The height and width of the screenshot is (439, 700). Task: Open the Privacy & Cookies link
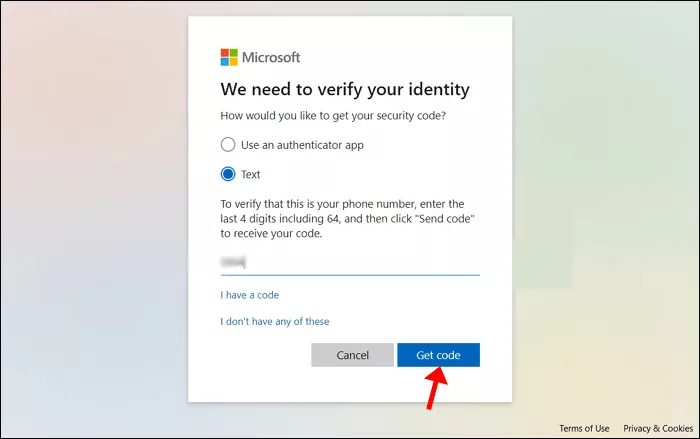pyautogui.click(x=658, y=428)
